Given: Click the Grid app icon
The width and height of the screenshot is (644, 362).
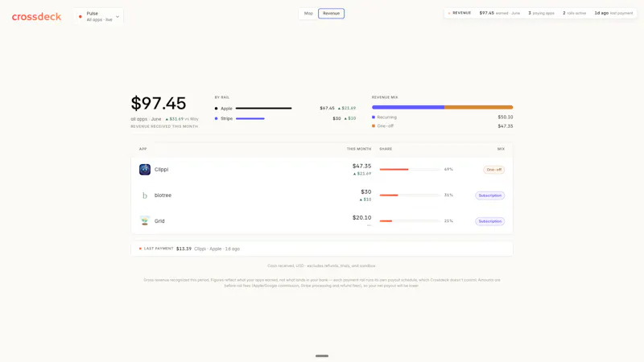Looking at the screenshot, I should coord(145,220).
